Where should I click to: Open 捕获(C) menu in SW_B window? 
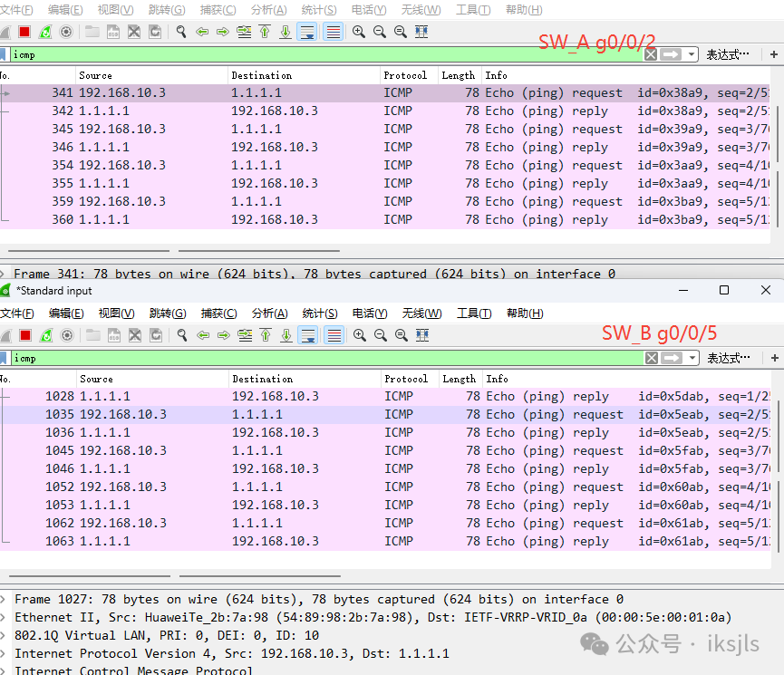219,313
